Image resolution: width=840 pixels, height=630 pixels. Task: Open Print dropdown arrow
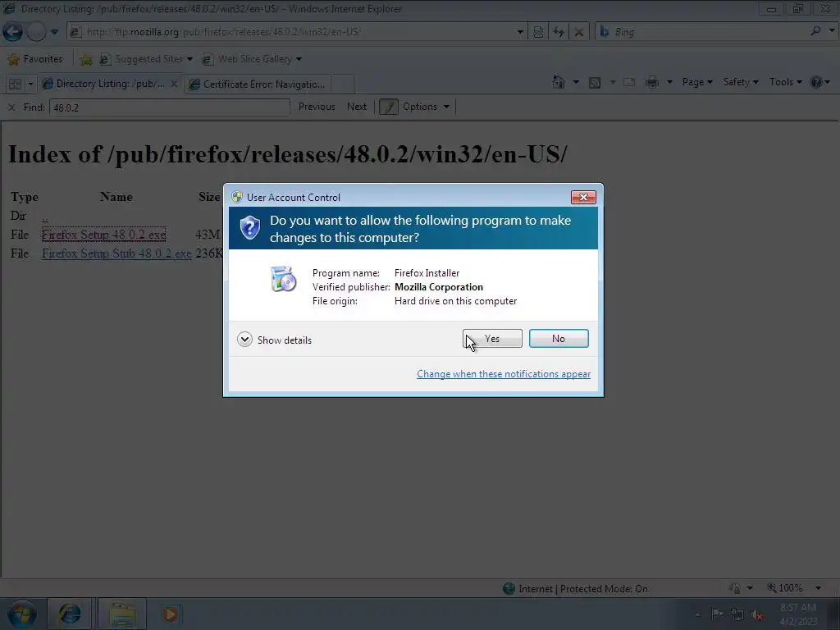[x=669, y=82]
